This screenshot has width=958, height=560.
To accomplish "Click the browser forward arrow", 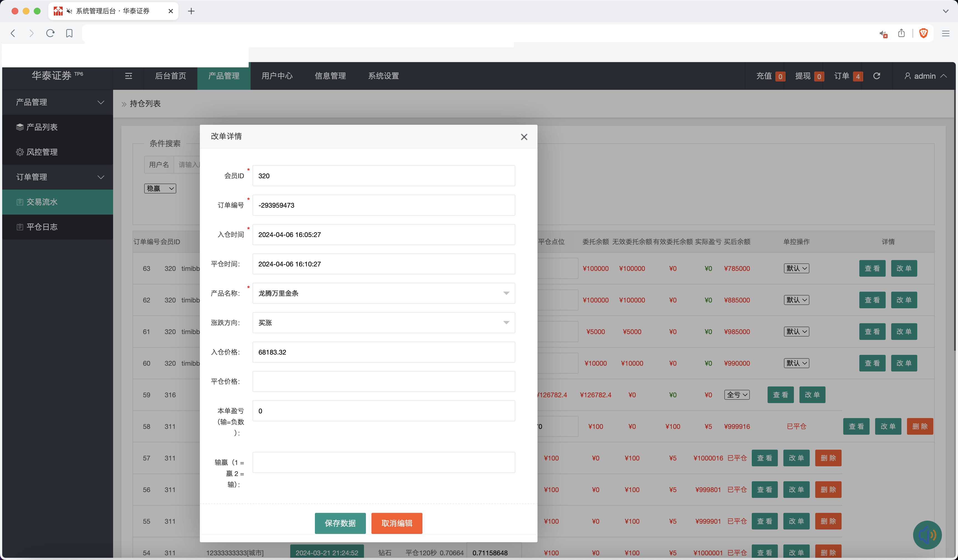I will click(31, 33).
